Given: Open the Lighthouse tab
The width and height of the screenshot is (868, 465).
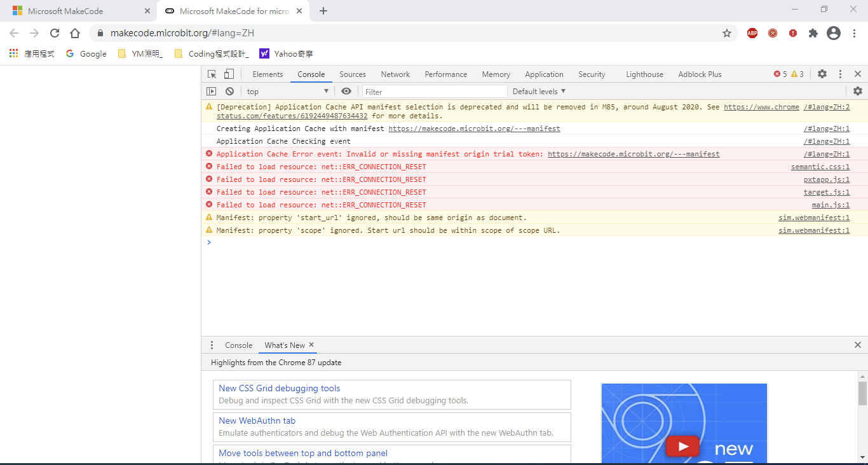Looking at the screenshot, I should coord(644,74).
